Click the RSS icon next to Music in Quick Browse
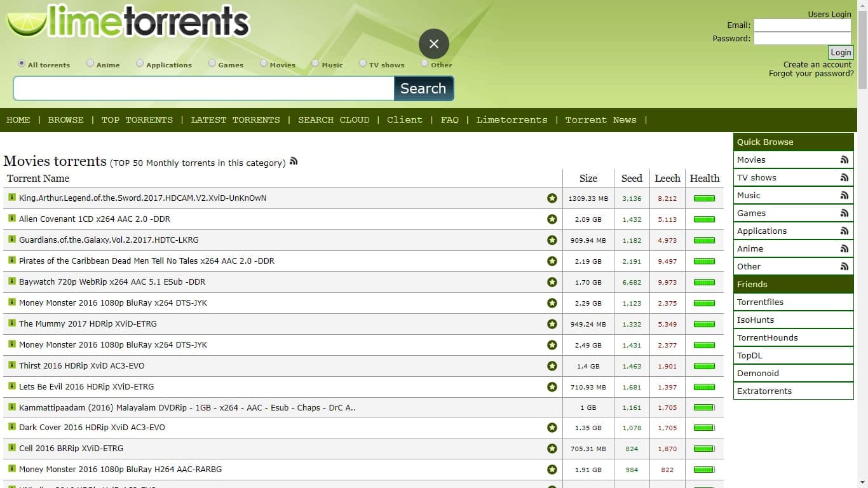 pos(844,196)
